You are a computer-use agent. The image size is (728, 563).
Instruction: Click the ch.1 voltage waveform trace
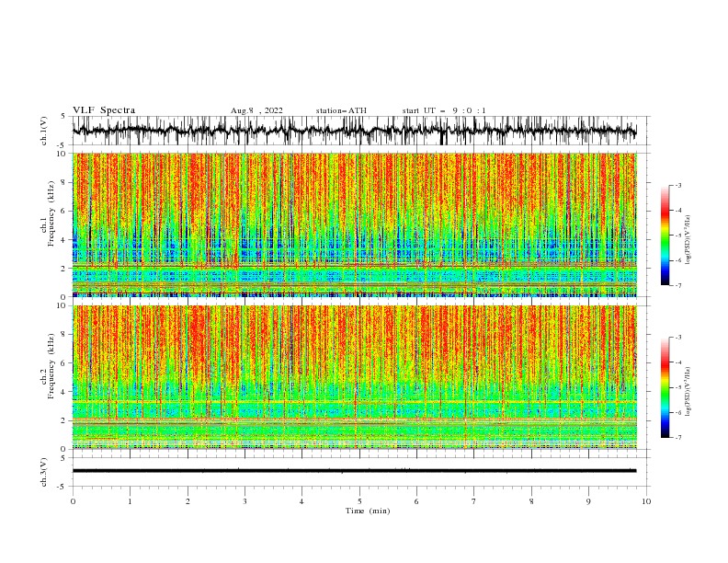(355, 131)
